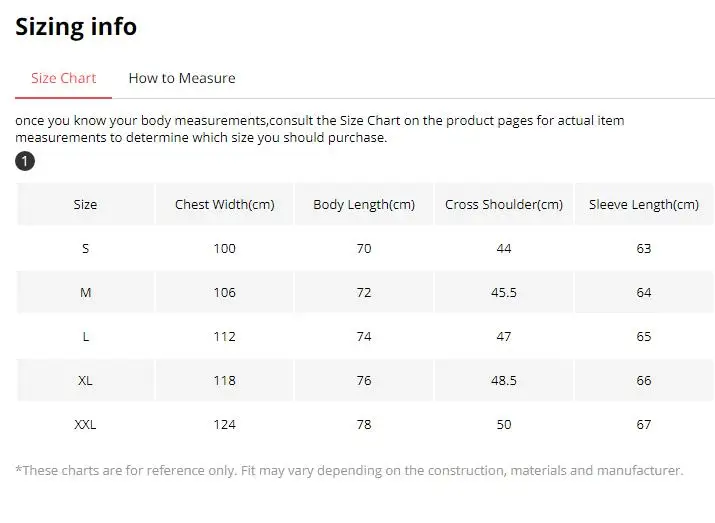
Task: Click the Body Length(cm) column header
Action: pyautogui.click(x=364, y=204)
